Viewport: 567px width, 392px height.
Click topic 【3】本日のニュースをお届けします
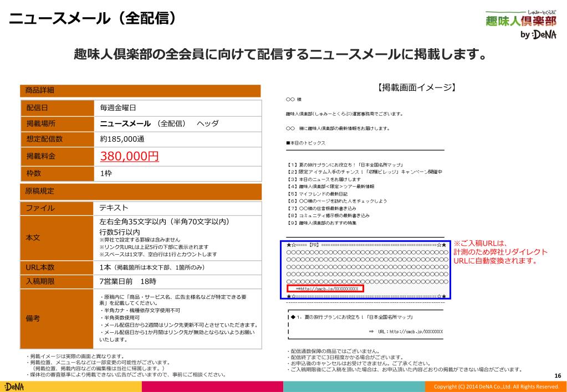point(324,179)
